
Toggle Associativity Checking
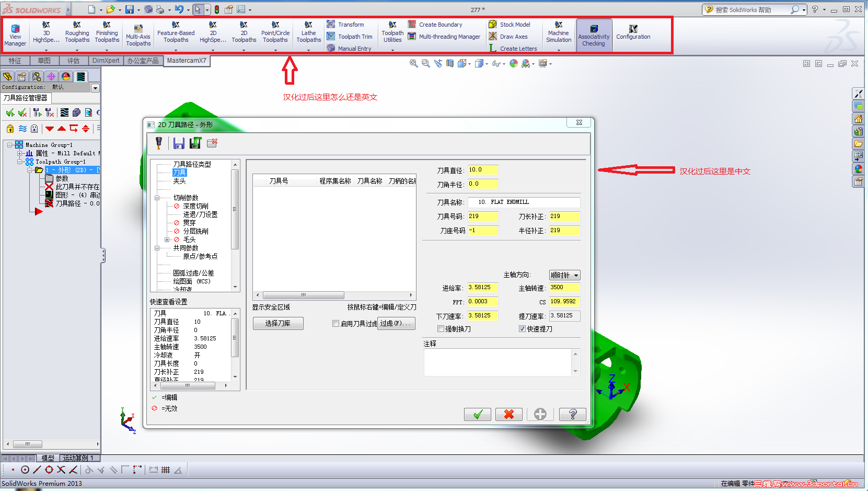[594, 36]
